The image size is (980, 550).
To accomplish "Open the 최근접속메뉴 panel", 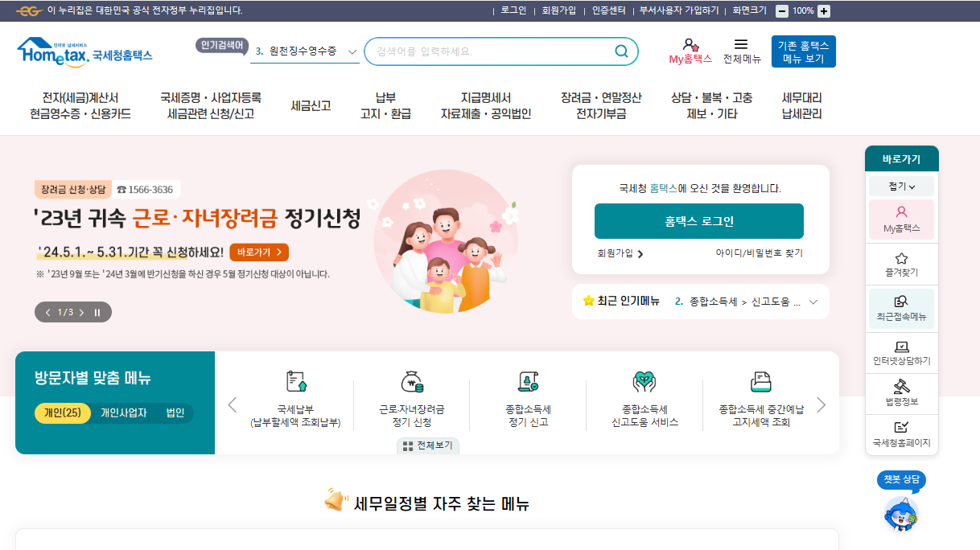I will 901,308.
